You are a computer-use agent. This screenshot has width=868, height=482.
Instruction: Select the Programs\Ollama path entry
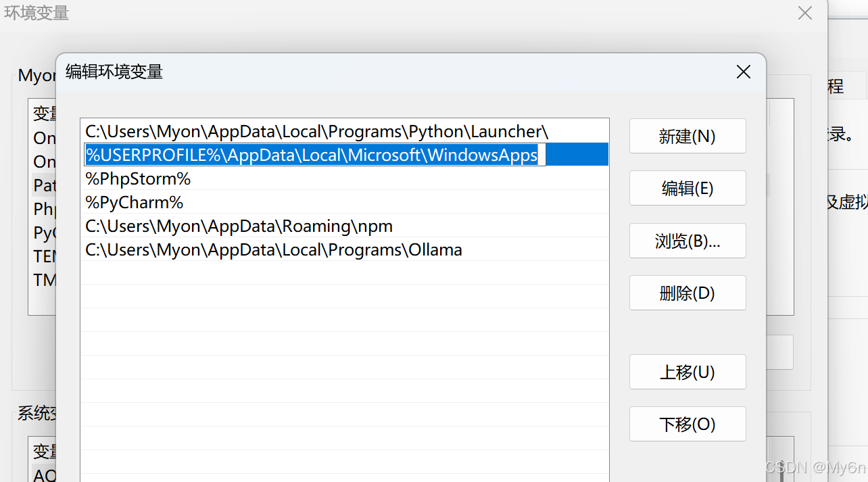pyautogui.click(x=345, y=249)
